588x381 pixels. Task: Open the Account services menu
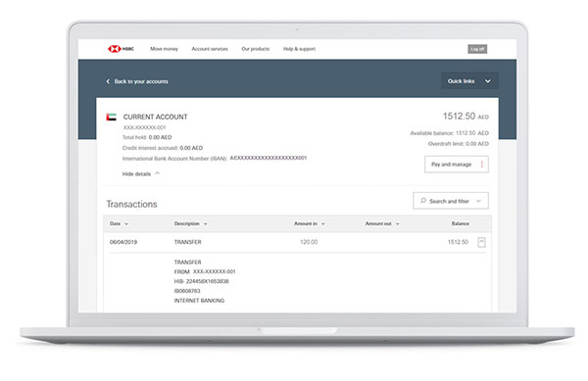pyautogui.click(x=210, y=49)
